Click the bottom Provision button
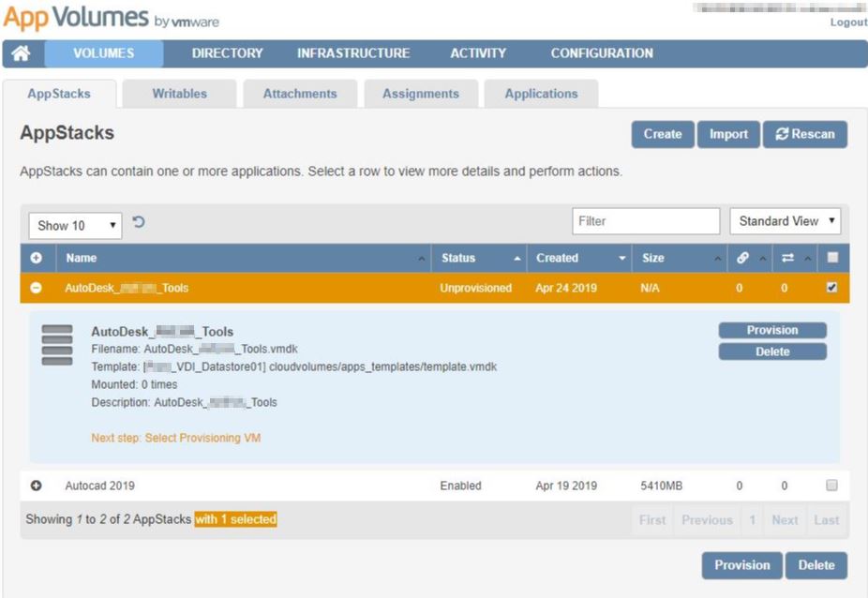Image resolution: width=868 pixels, height=598 pixels. pyautogui.click(x=741, y=565)
